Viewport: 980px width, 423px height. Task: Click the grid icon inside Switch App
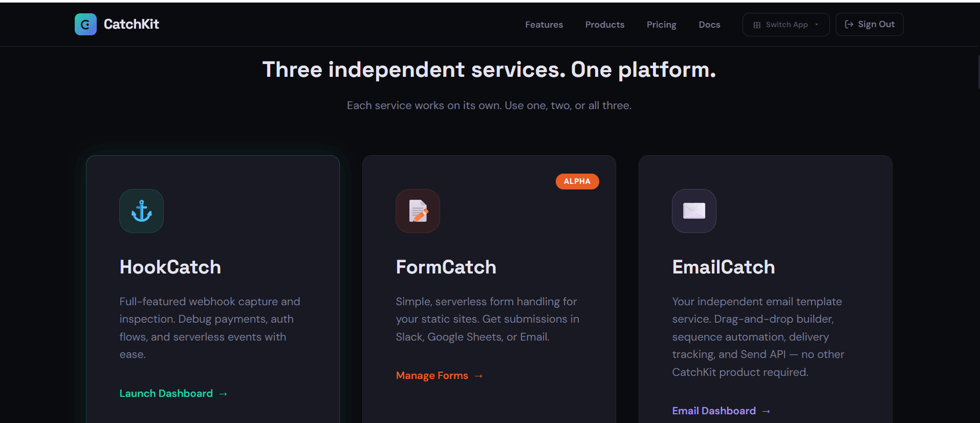757,24
